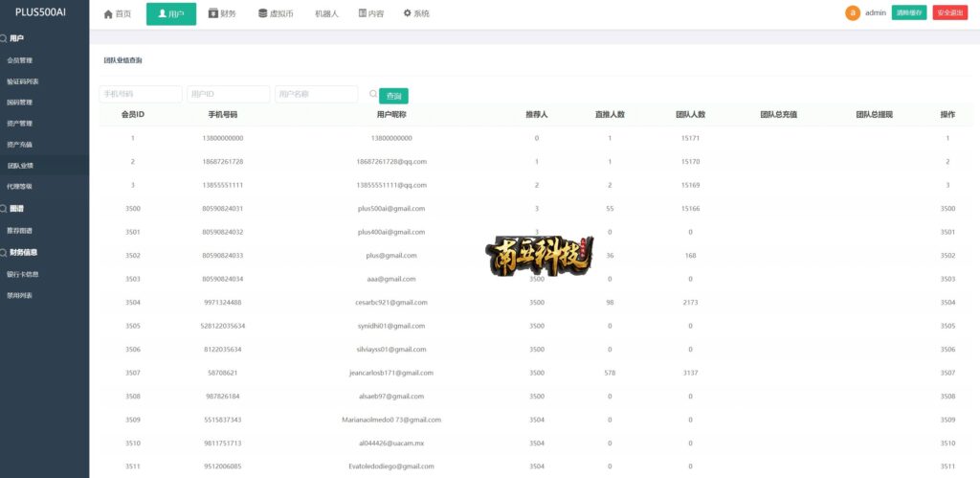Click the 操作 link 2 for 18687261728@qq.com

(x=948, y=162)
